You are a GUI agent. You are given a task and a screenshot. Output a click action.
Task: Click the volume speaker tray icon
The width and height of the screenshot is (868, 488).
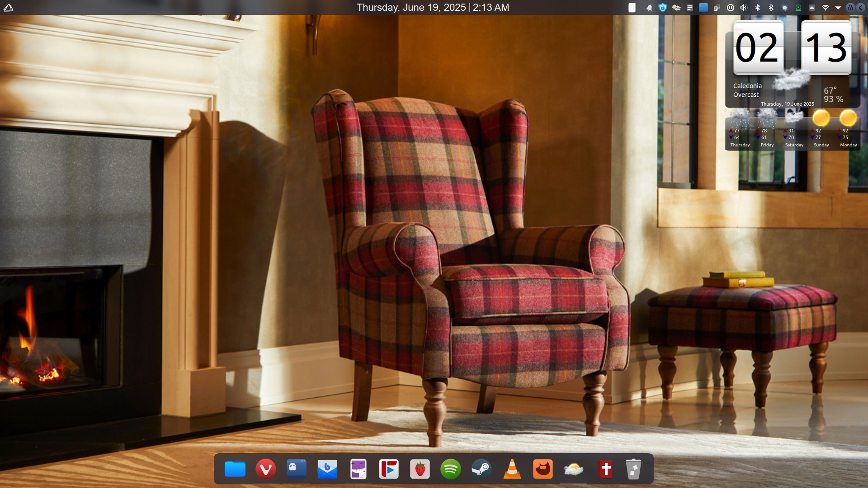(744, 8)
